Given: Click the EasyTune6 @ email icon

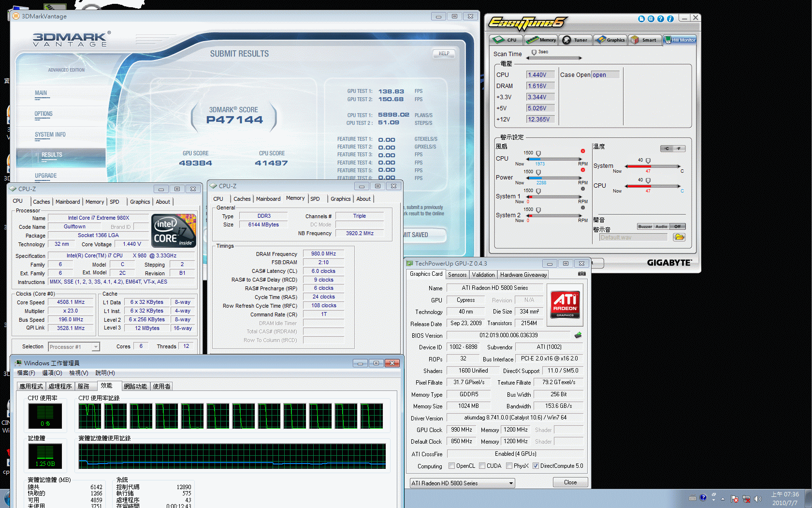Looking at the screenshot, I should pyautogui.click(x=651, y=19).
